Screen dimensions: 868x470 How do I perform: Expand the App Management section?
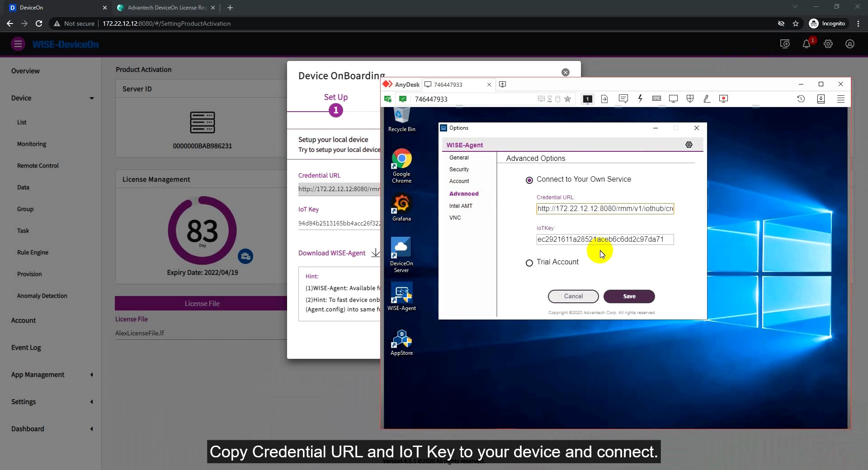coord(91,375)
